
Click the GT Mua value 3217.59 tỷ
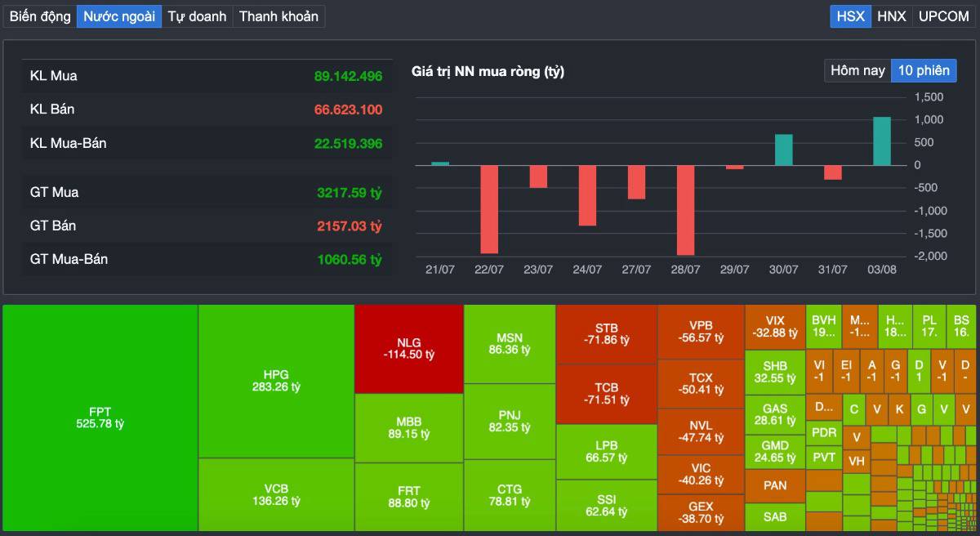[350, 193]
